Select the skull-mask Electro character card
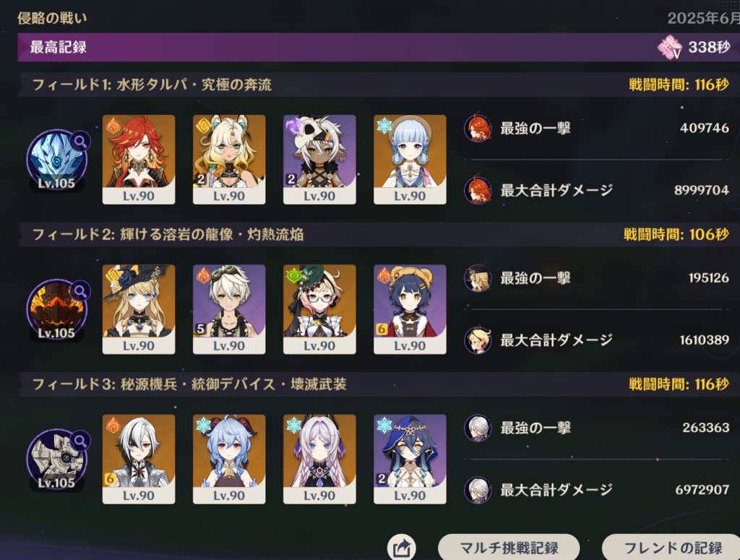The height and width of the screenshot is (560, 740). (319, 160)
